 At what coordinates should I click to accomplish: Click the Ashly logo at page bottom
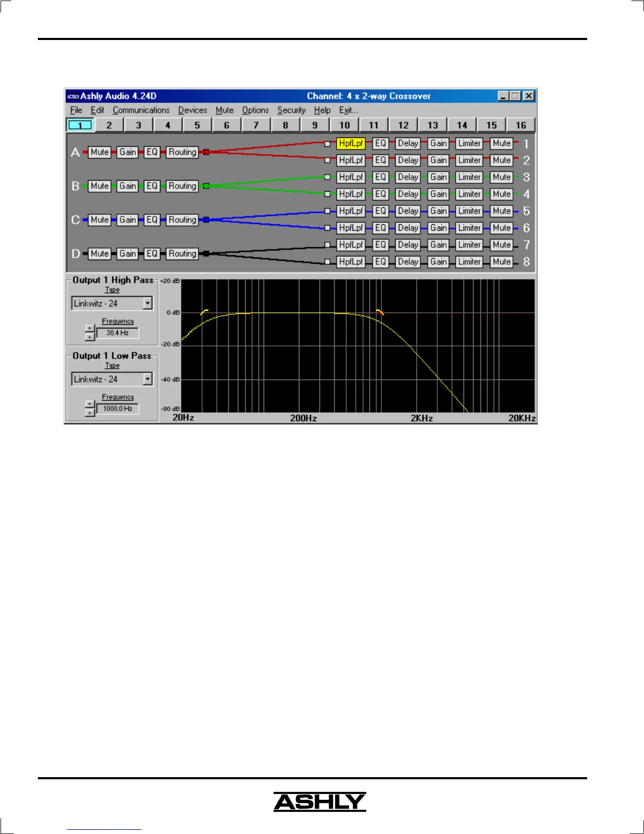(x=320, y=802)
